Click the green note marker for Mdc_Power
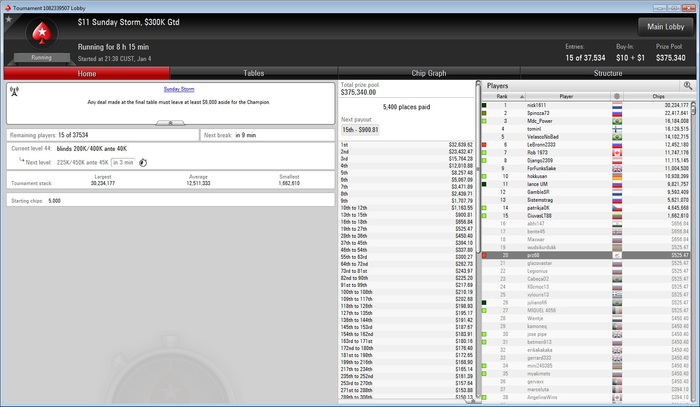 click(484, 121)
